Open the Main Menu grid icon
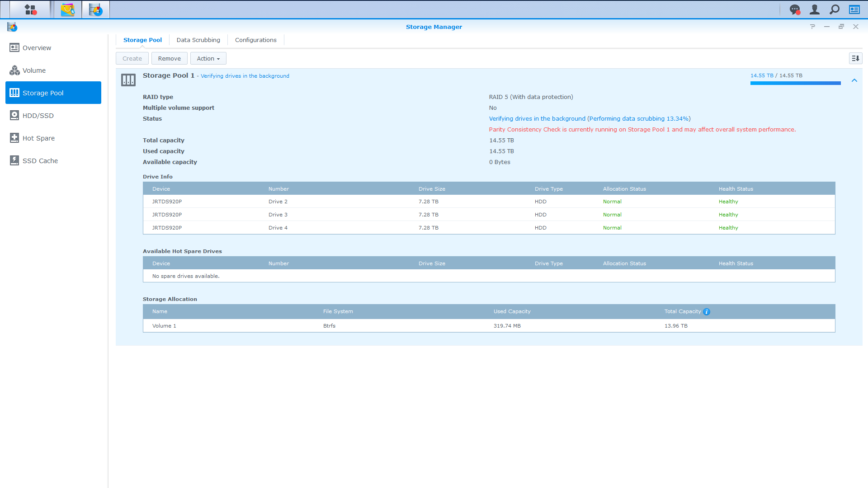 click(x=30, y=9)
